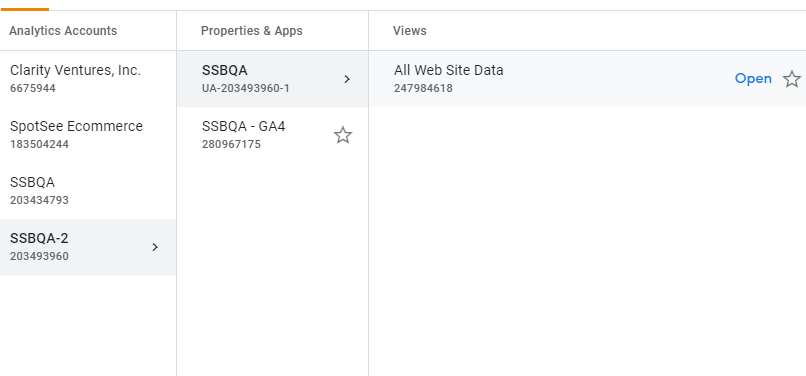Select SpotSee Ecommerce account

coord(88,135)
